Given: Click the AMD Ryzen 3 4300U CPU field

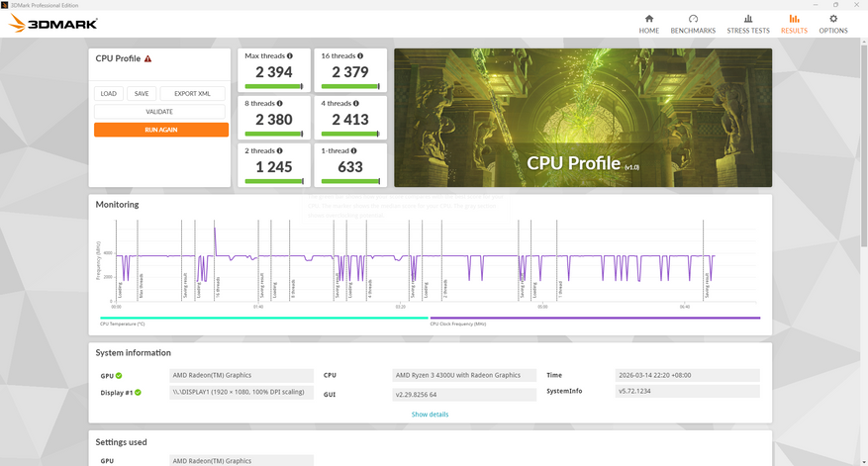Looking at the screenshot, I should [464, 375].
